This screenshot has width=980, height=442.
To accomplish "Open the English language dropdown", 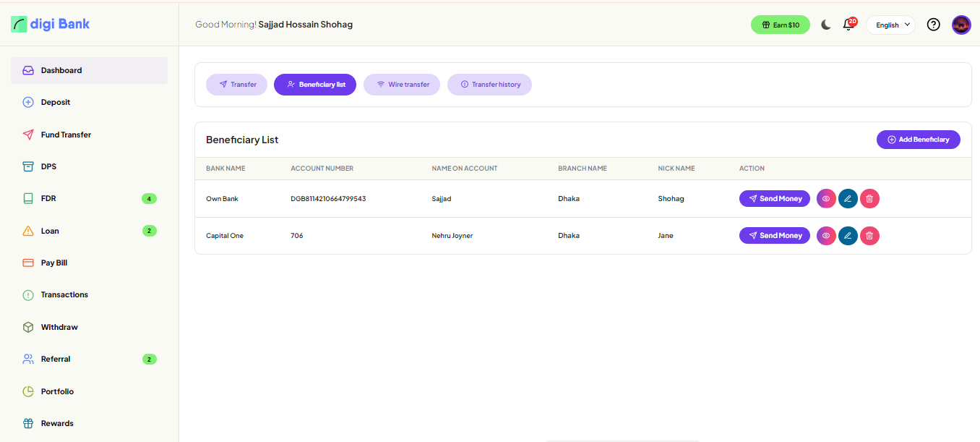I will tap(890, 25).
